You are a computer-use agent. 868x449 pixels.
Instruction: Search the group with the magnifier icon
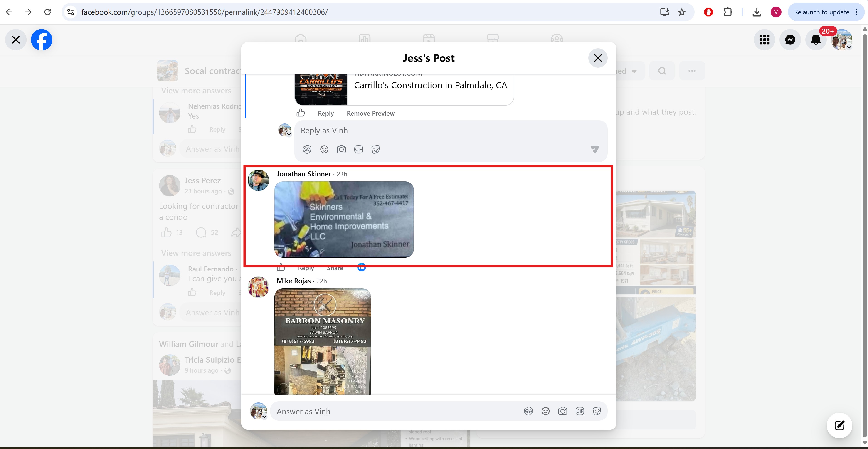662,71
